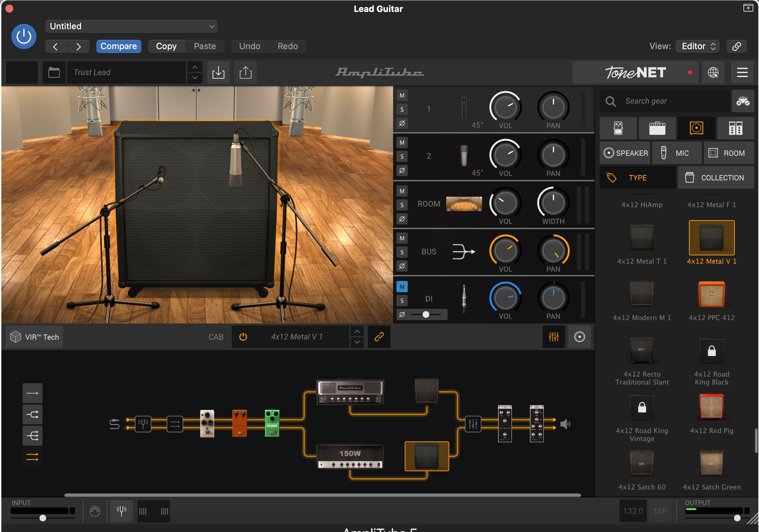This screenshot has width=759, height=532.
Task: Mute the BUS channel
Action: (x=402, y=238)
